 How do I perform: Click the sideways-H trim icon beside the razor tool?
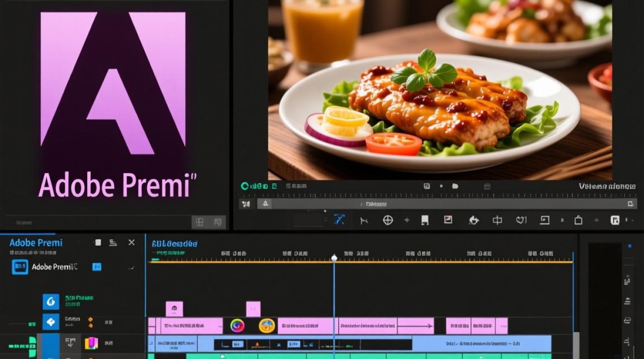coord(364,221)
